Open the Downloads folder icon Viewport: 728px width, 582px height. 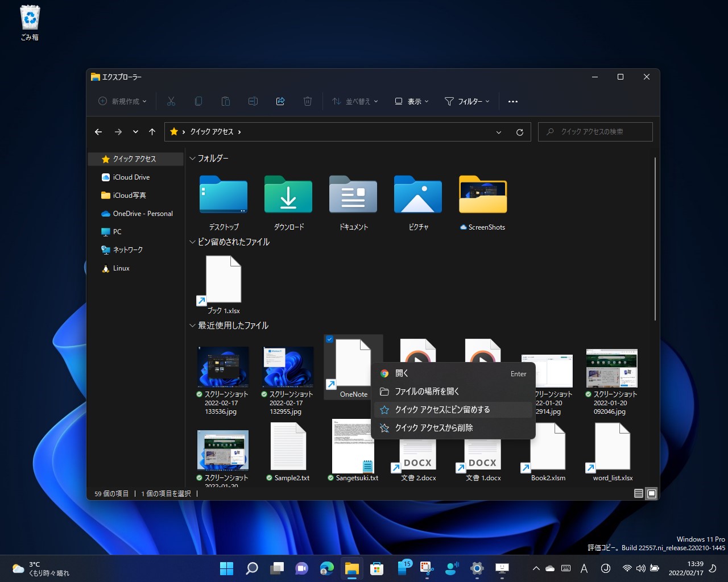tap(288, 196)
